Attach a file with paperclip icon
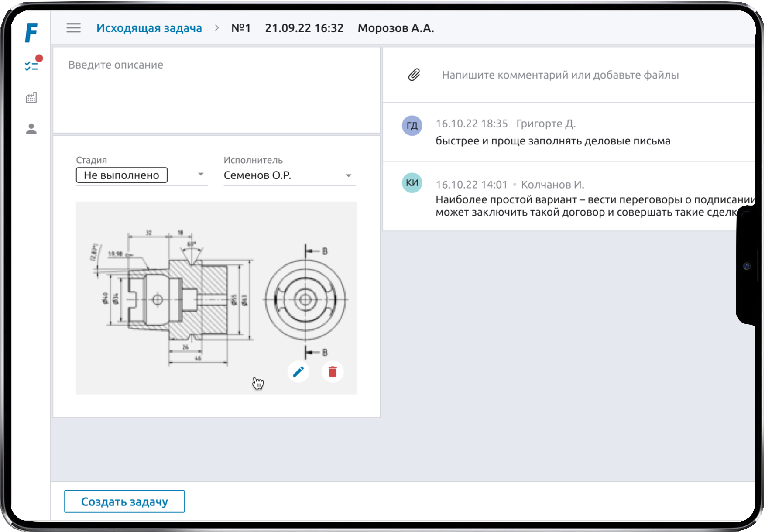 [x=414, y=75]
